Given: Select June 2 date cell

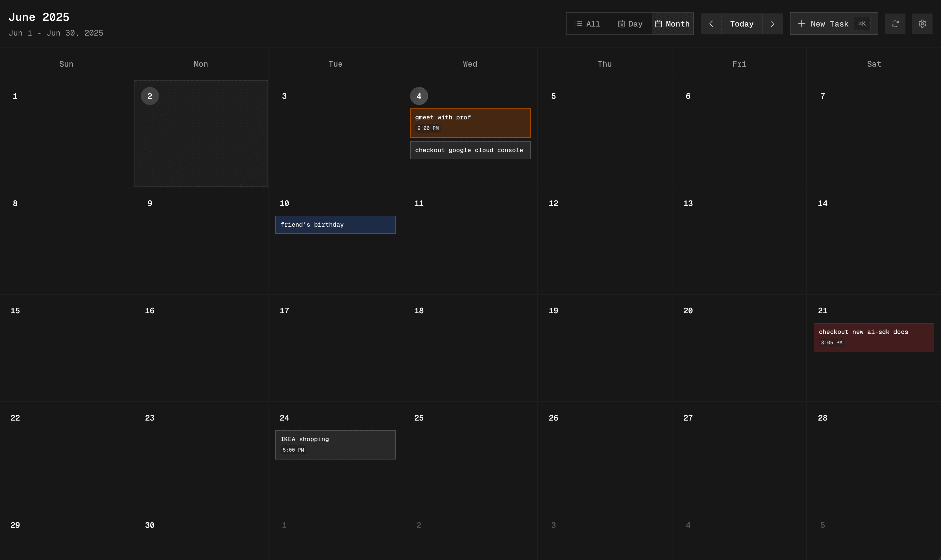Looking at the screenshot, I should (x=201, y=133).
